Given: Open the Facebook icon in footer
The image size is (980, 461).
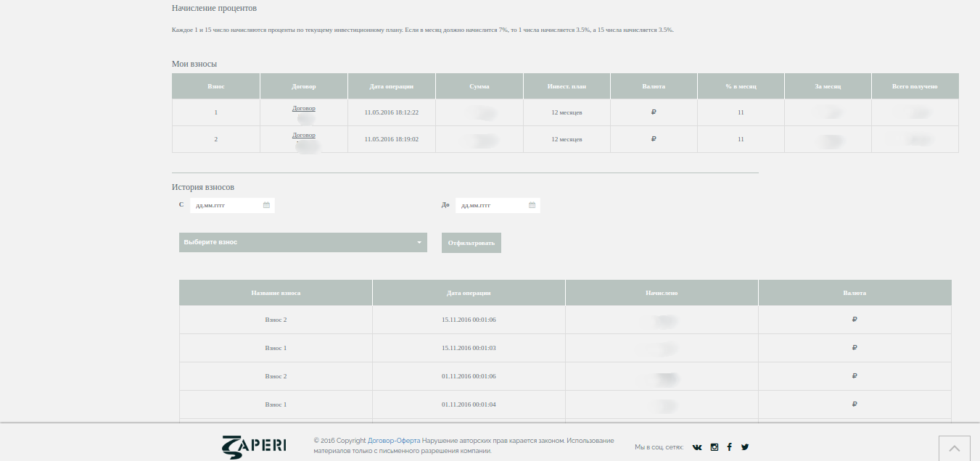Looking at the screenshot, I should coord(729,447).
